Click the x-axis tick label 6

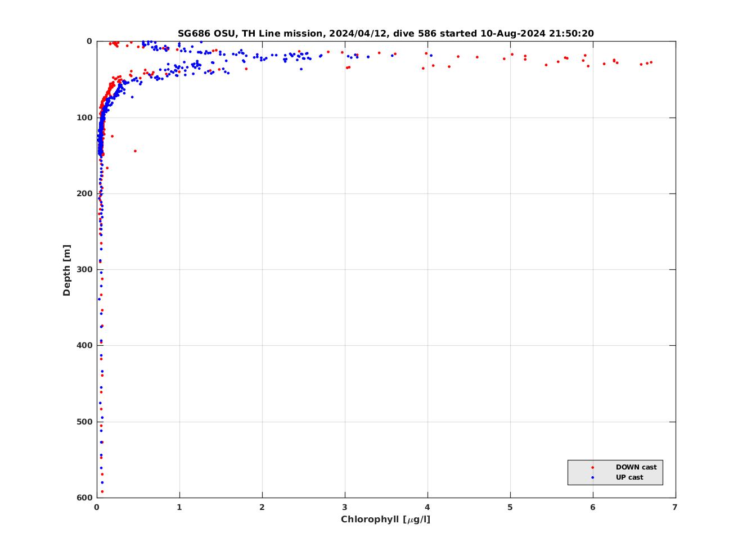[x=593, y=507]
